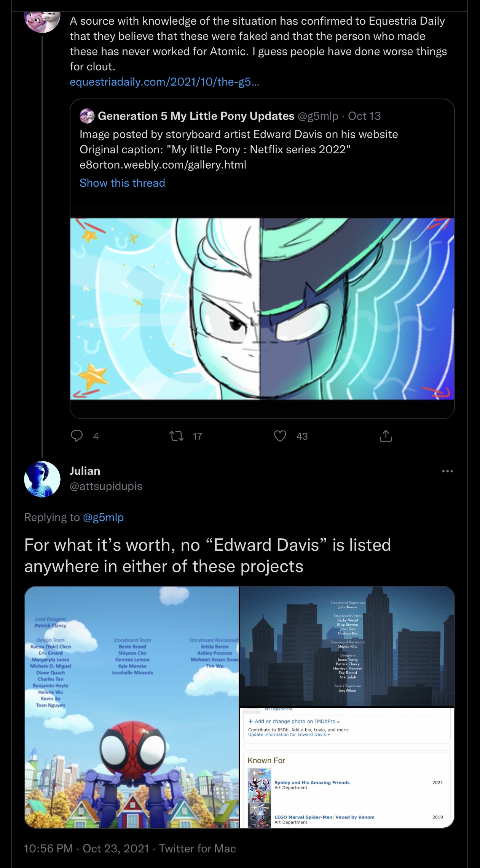Retweet the quoted thread tweet
The image size is (480, 868).
(x=177, y=436)
